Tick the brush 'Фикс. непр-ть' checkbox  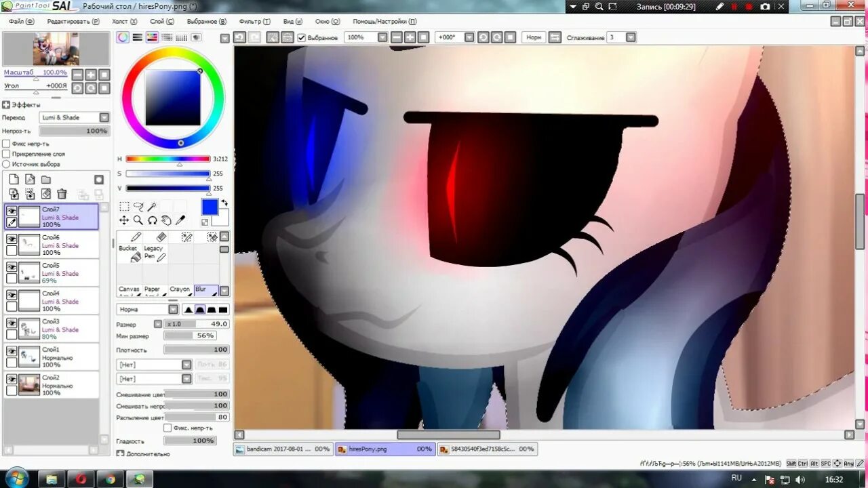click(168, 428)
